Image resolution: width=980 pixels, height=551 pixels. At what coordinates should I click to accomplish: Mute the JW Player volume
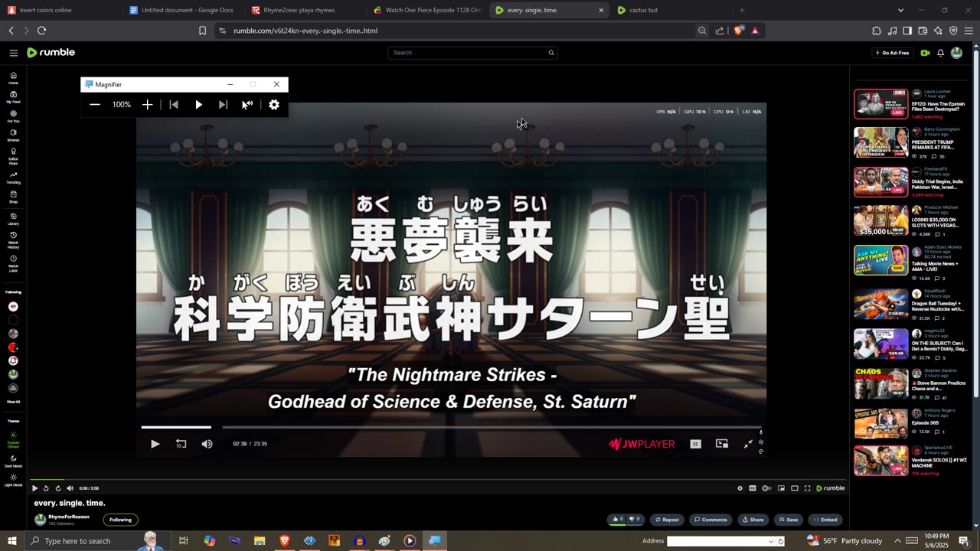tap(207, 444)
